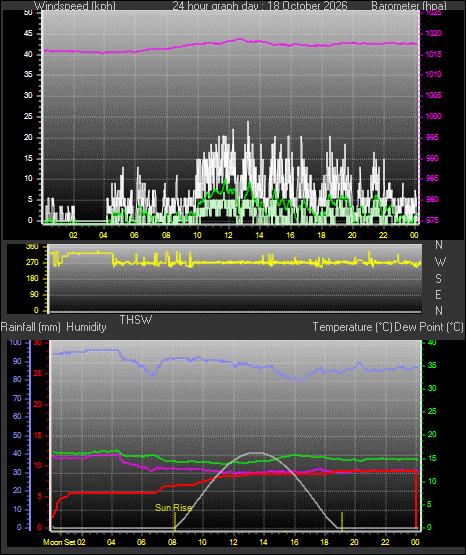The height and width of the screenshot is (555, 466).
Task: Click the "Temperature (°C)" label
Action: (352, 327)
